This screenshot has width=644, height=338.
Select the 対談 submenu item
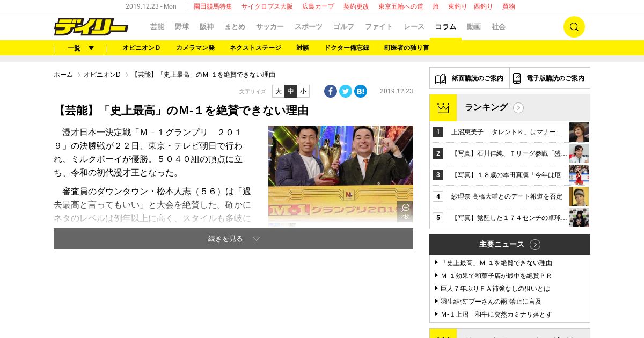click(x=303, y=48)
